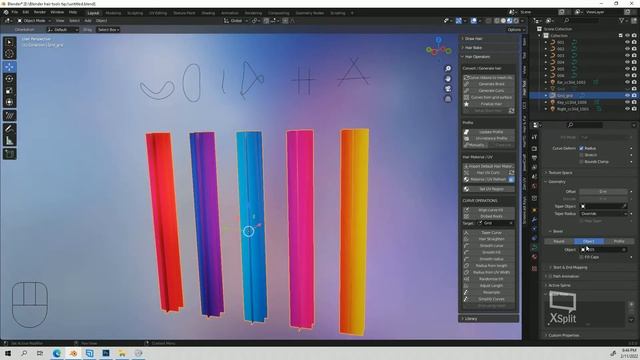Open the Window menu
Image resolution: width=640 pixels, height=360 pixels.
(57, 13)
